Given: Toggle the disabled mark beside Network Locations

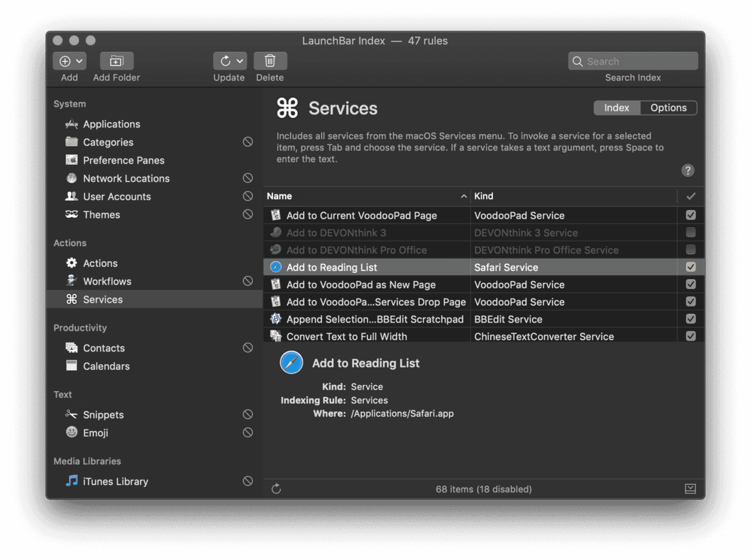Looking at the screenshot, I should [x=247, y=178].
